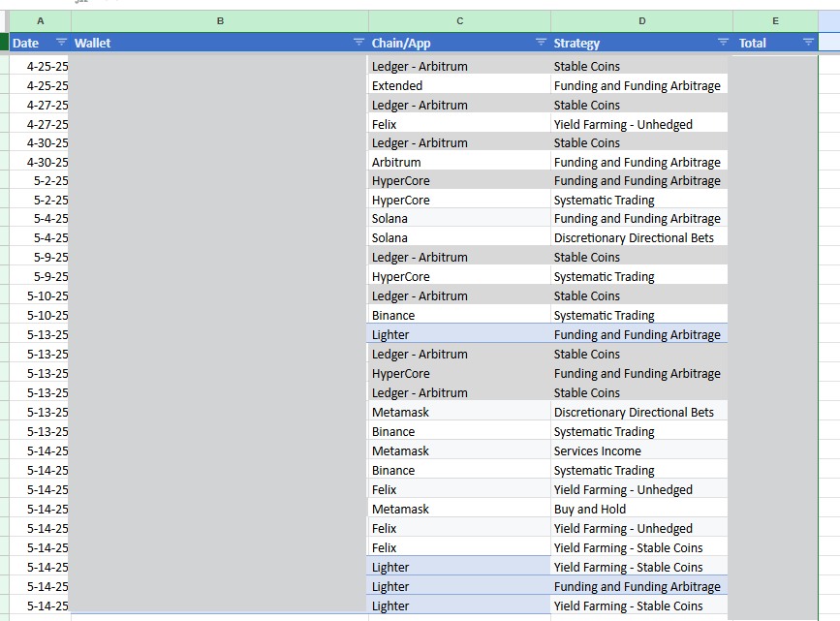Screen dimensions: 840x621
Task: Open the Total column filter icon
Action: [808, 42]
